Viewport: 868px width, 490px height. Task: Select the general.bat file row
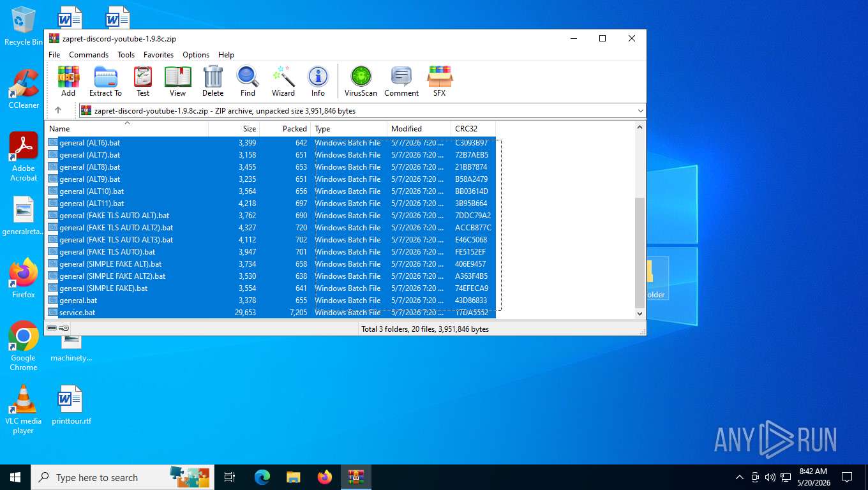point(271,301)
